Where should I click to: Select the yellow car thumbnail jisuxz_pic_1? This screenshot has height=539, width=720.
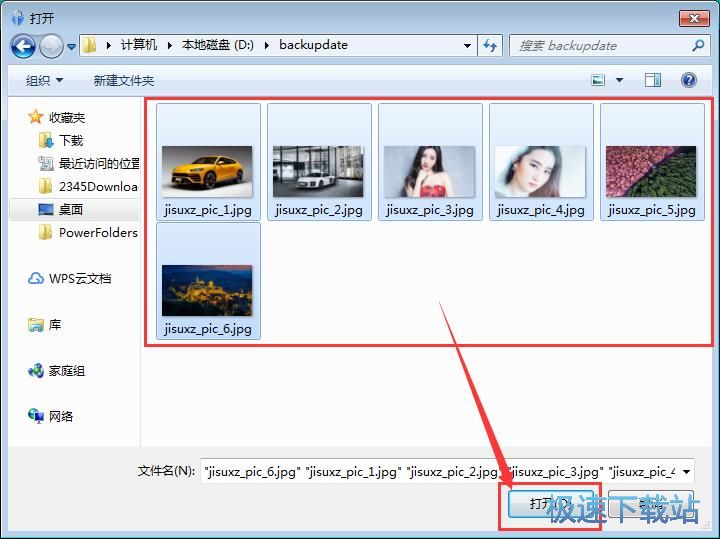coord(207,171)
